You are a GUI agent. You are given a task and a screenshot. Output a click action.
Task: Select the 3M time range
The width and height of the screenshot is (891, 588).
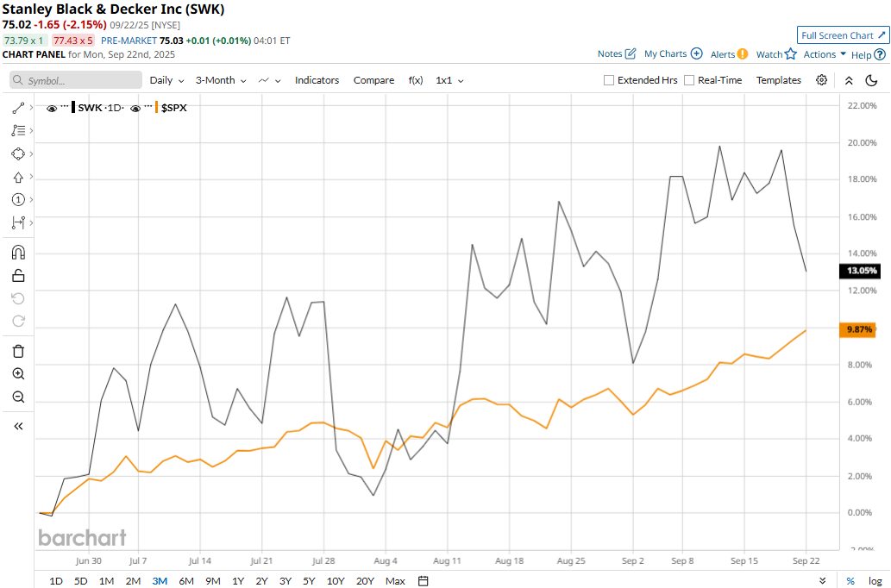[x=160, y=580]
